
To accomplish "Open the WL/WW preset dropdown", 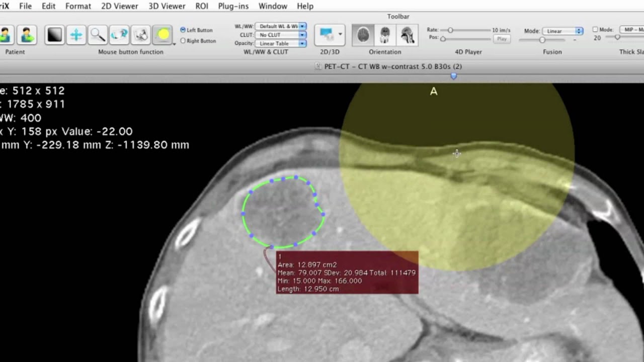I will 281,26.
